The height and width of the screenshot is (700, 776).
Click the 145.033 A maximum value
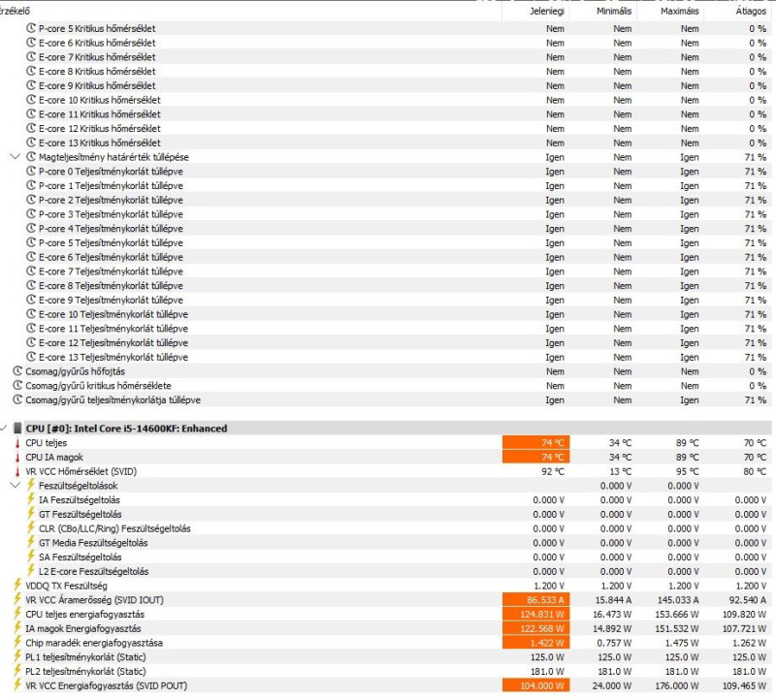coord(678,600)
